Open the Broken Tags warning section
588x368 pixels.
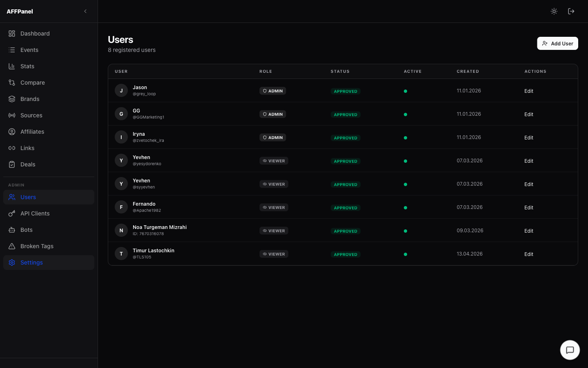click(37, 246)
